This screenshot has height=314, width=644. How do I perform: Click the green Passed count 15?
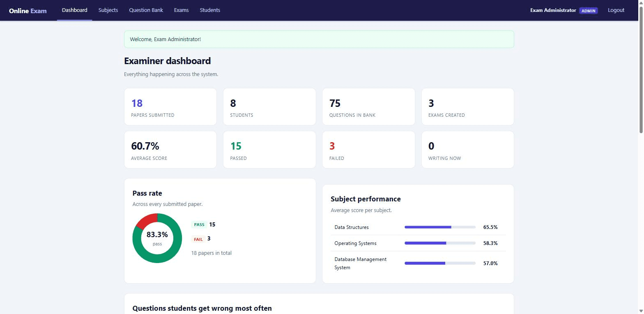(236, 146)
